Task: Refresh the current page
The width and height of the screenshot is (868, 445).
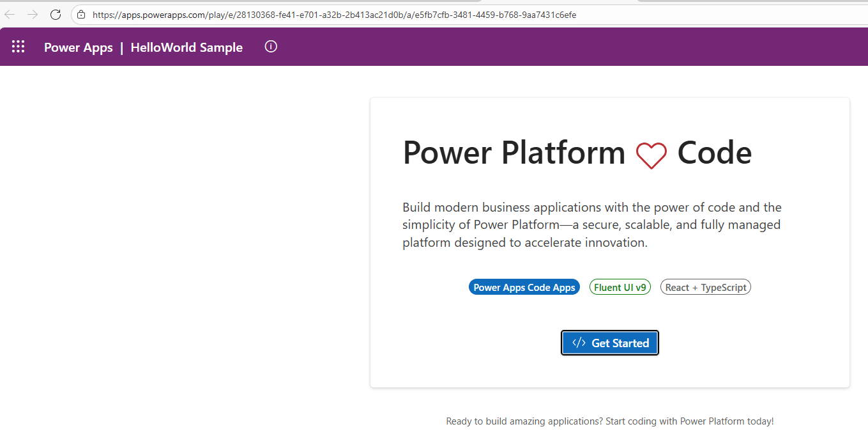Action: 56,14
